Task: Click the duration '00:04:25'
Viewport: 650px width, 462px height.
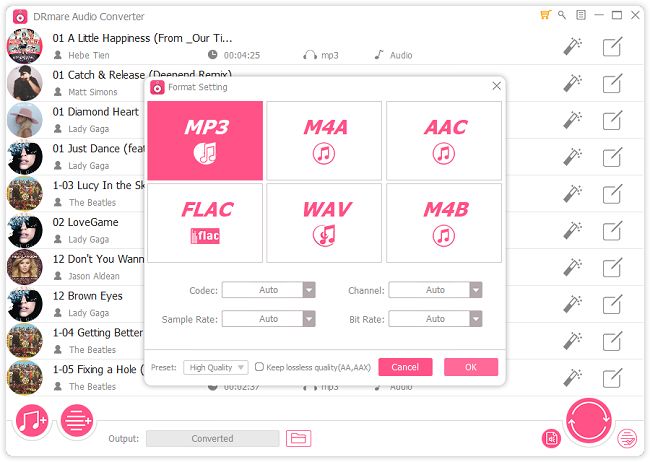Action: click(242, 55)
